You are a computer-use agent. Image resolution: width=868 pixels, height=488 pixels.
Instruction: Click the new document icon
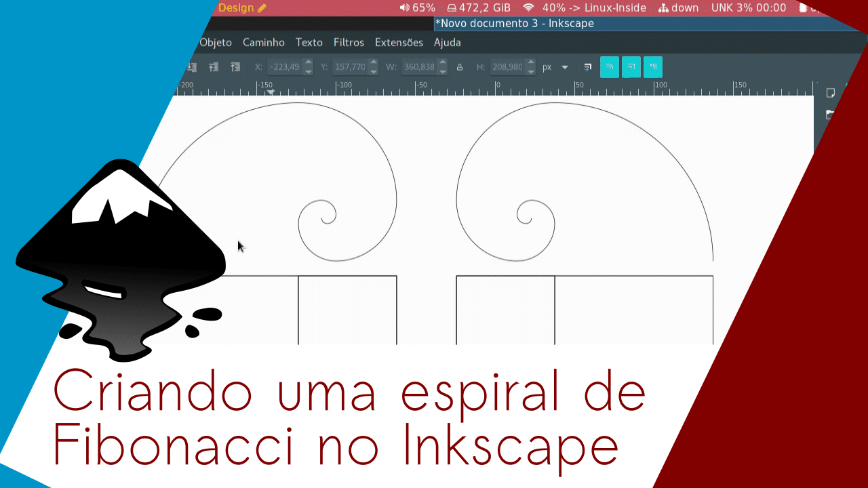coord(830,93)
